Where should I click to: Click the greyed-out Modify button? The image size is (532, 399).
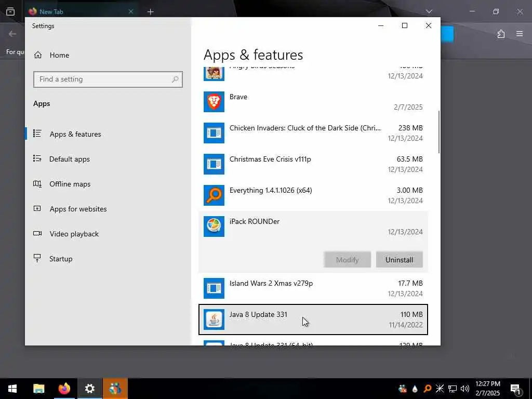pos(347,260)
